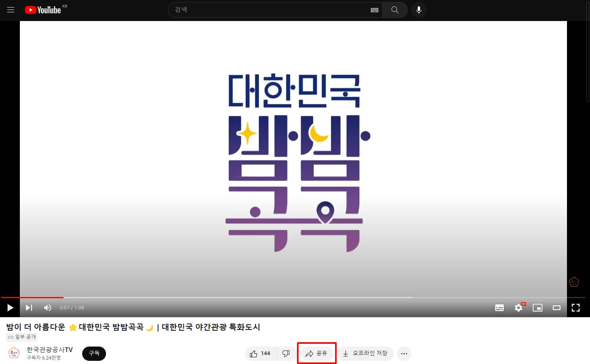
Task: Mute the video with the volume icon
Action: pyautogui.click(x=48, y=308)
